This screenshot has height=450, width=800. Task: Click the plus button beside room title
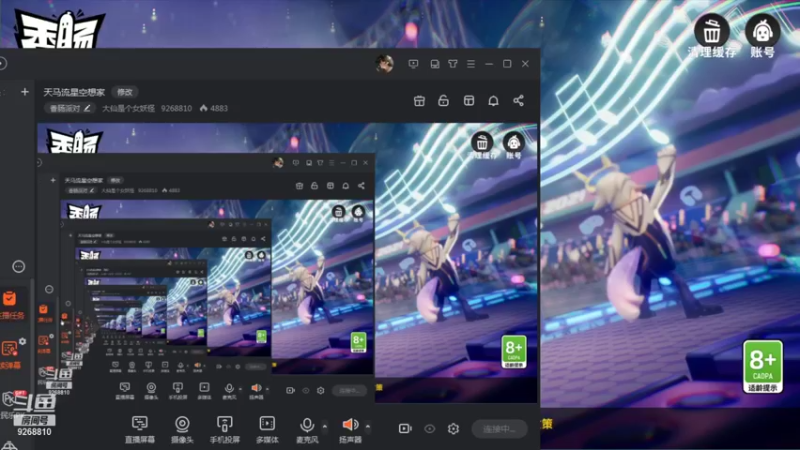coord(24,92)
